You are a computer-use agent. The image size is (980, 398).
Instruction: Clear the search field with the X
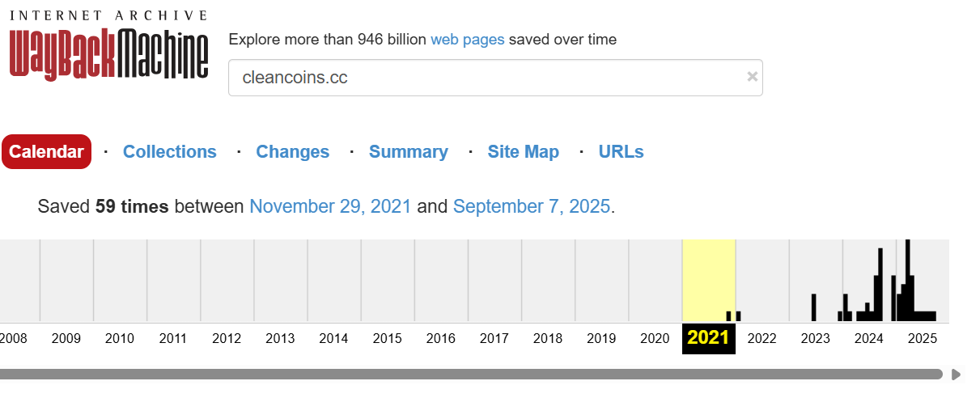pos(752,77)
